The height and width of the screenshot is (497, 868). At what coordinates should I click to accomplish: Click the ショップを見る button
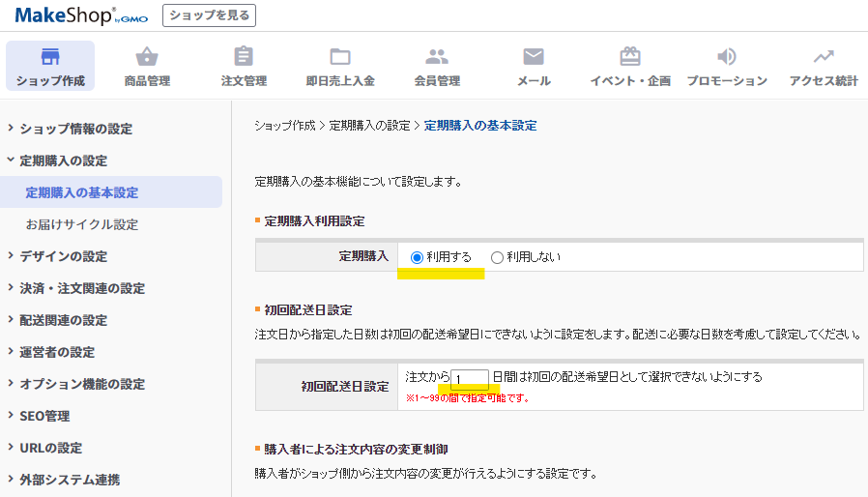tap(209, 15)
